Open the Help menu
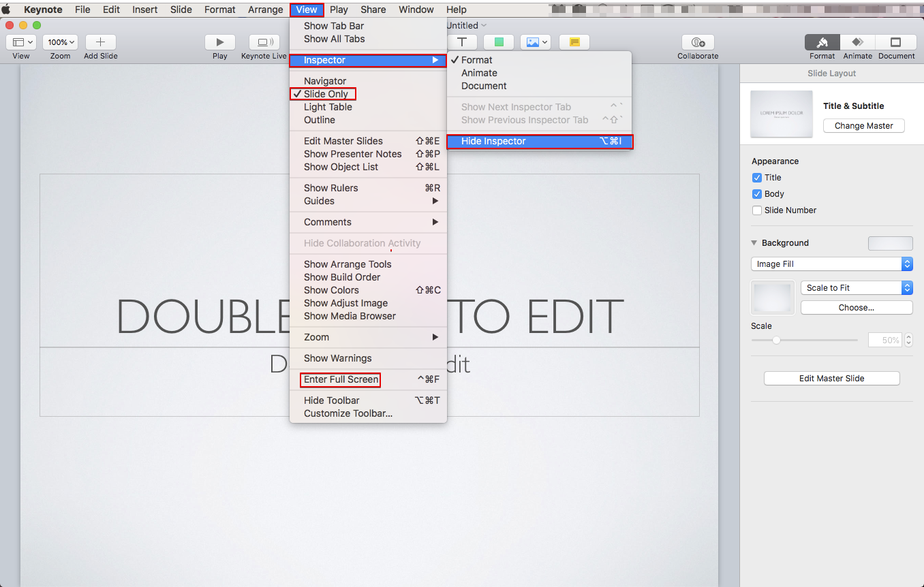This screenshot has width=924, height=587. point(456,10)
